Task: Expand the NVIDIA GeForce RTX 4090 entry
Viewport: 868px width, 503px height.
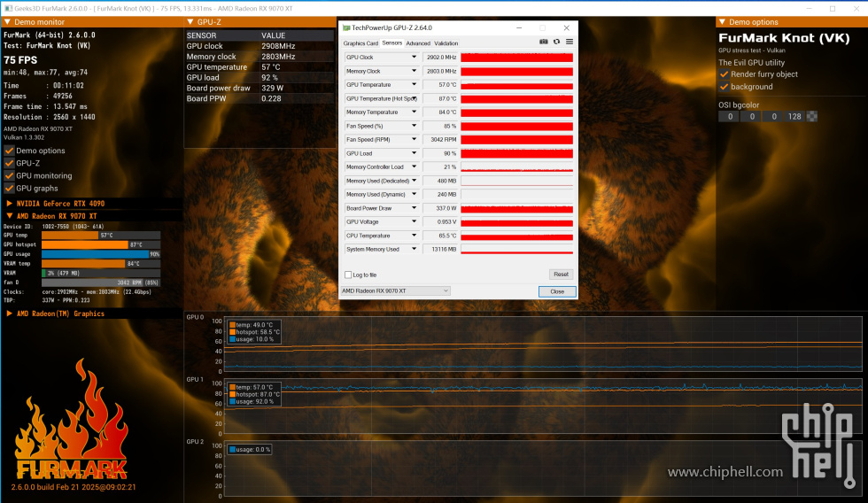Action: tap(10, 204)
